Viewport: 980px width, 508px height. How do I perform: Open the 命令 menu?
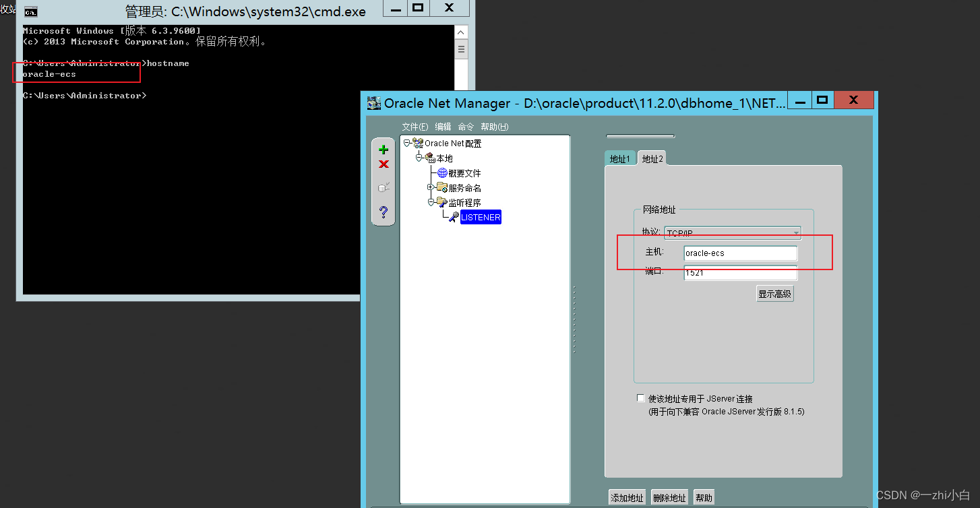click(x=466, y=127)
